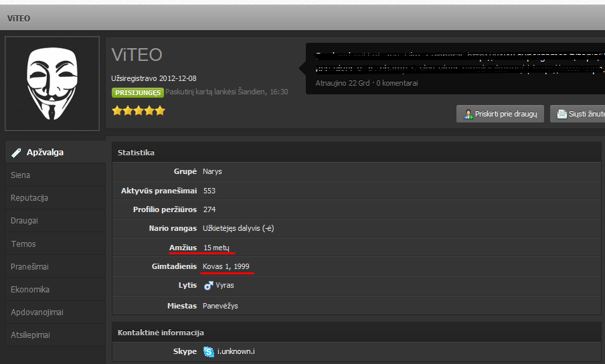Select the Temos tab
The image size is (605, 364).
55,244
